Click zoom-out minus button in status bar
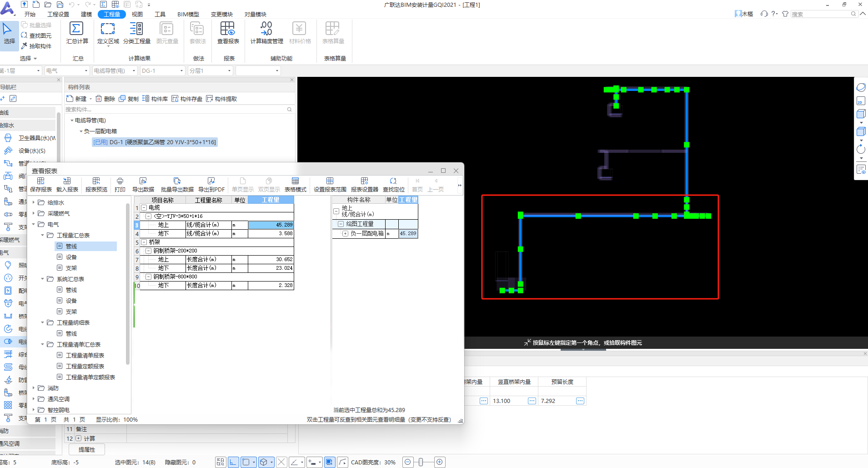Screen dimensions: 868x468 coord(408,462)
